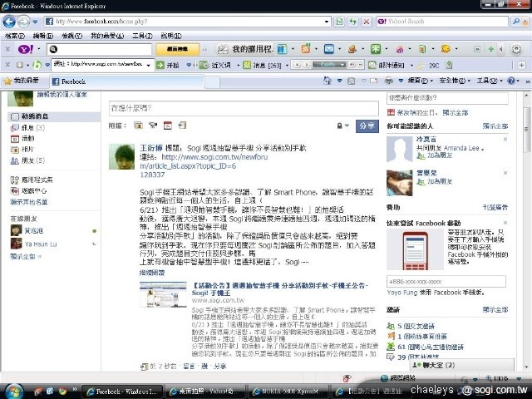The width and height of the screenshot is (532, 399).
Task: Click the browser Forward arrow button
Action: 24,22
